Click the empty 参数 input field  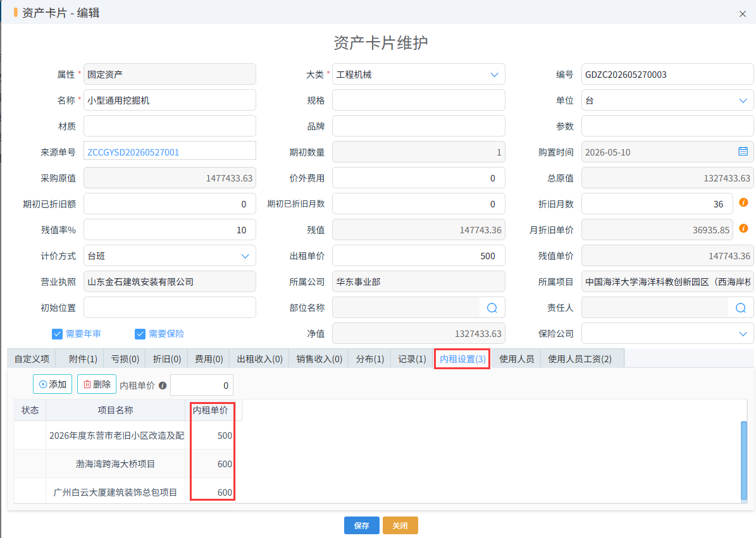667,126
